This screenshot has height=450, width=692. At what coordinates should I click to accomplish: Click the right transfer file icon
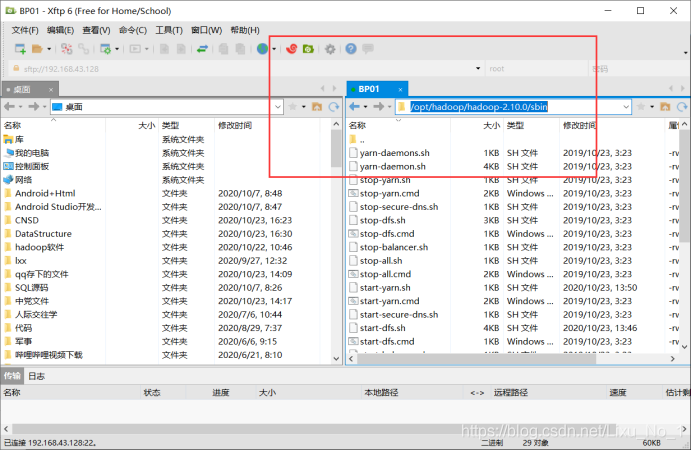pos(181,49)
